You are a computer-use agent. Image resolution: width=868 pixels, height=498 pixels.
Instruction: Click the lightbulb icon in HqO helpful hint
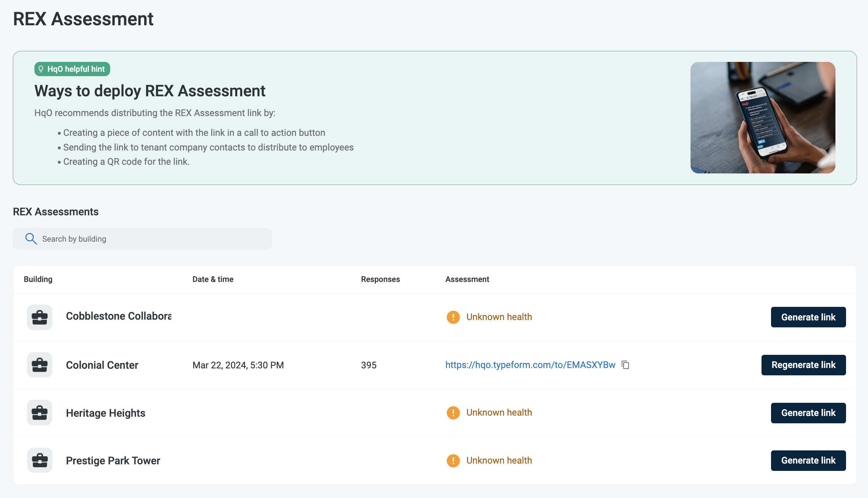coord(41,69)
